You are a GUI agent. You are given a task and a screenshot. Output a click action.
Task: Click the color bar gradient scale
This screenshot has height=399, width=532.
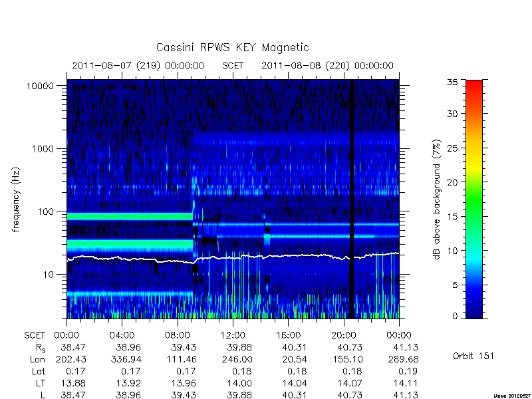coord(474,199)
